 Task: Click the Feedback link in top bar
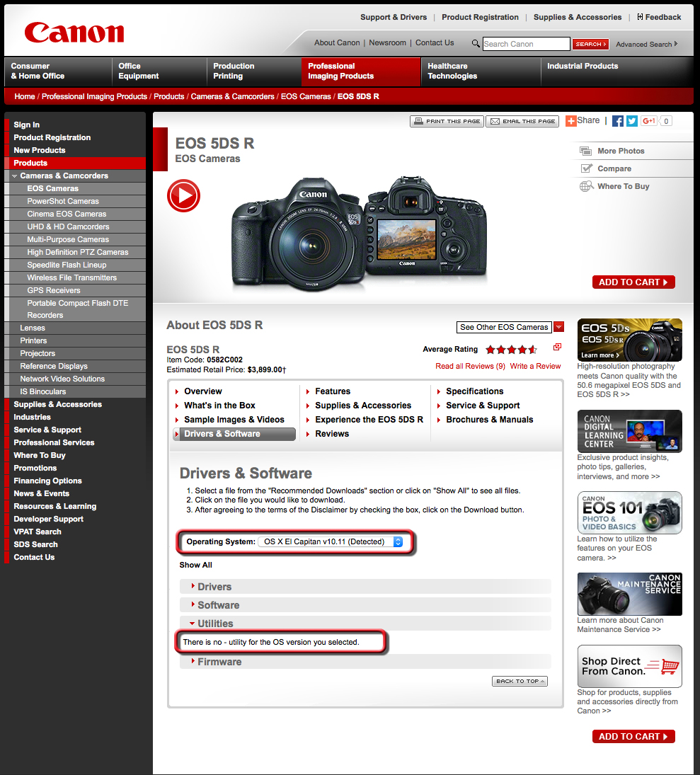(659, 17)
